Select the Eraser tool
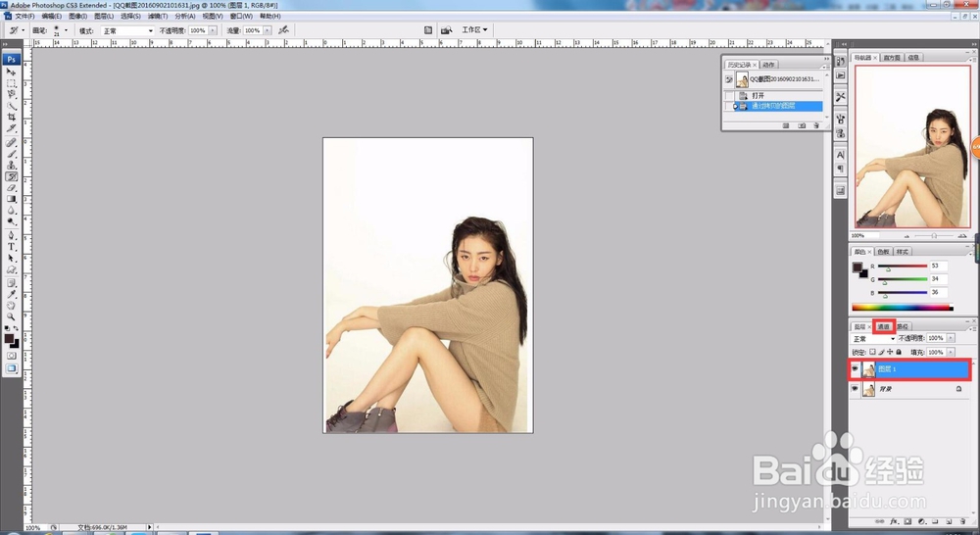 (11, 187)
